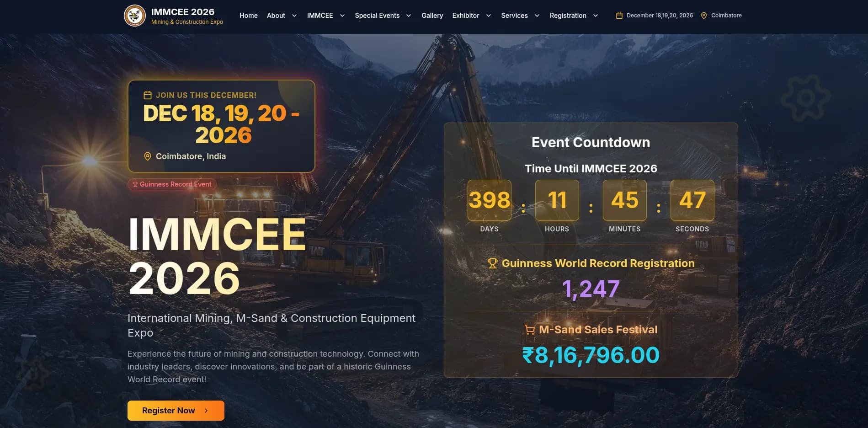Click the countdown days box showing 398
This screenshot has width=868, height=428.
(x=489, y=200)
